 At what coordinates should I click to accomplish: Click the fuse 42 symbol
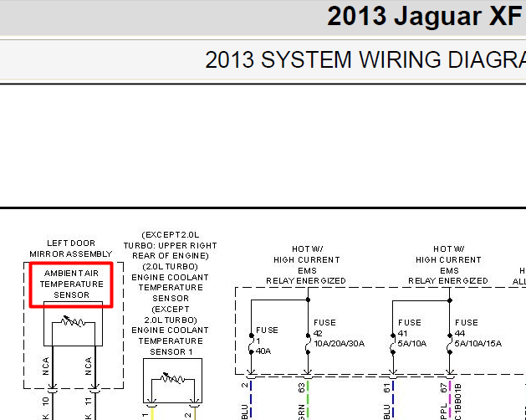tap(308, 344)
